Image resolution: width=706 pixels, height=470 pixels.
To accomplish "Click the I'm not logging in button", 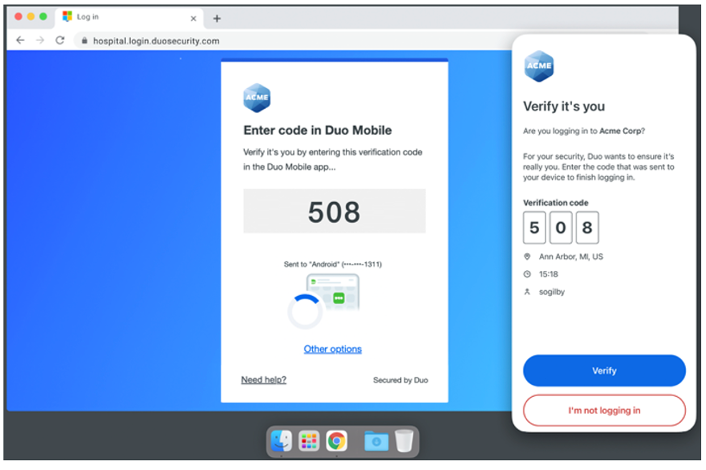I will (x=604, y=411).
